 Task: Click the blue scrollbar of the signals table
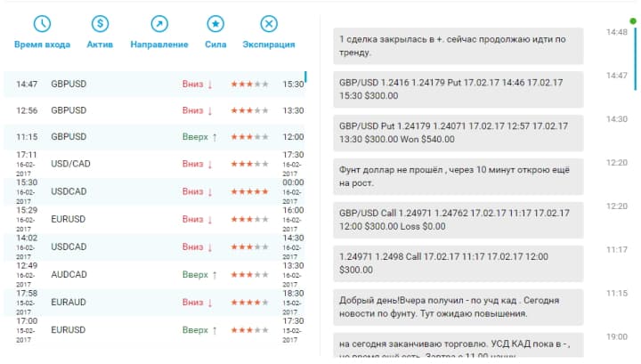tap(305, 80)
